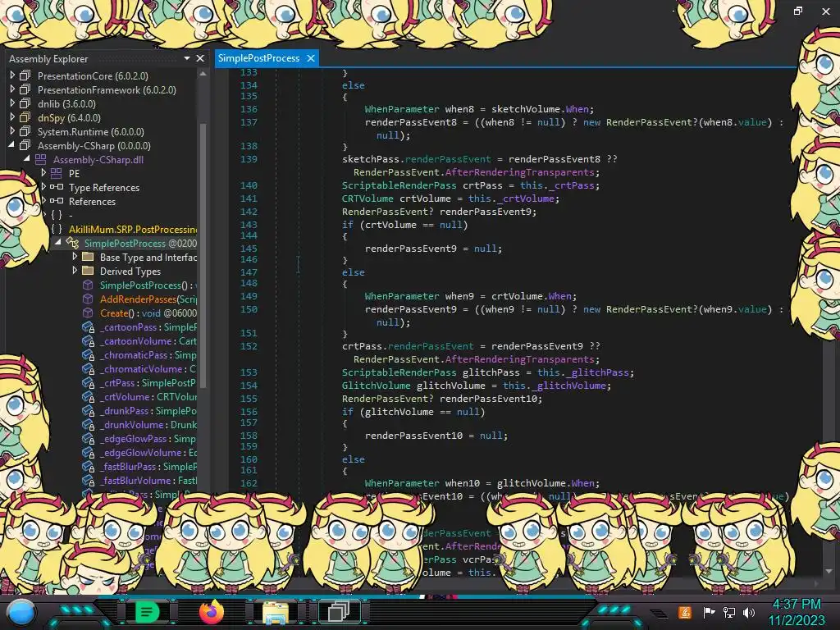Click the PresentationFramework assembly icon
Viewport: 840px width, 630px height.
point(25,89)
